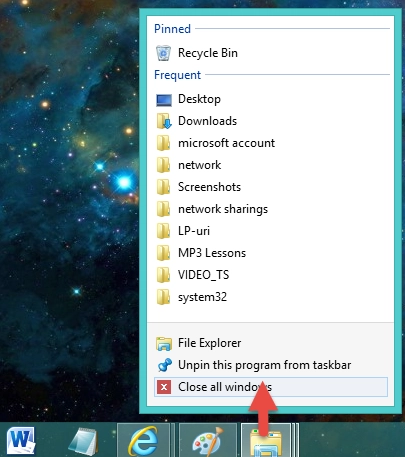Select Unpin this program from taskbar

pos(271,365)
